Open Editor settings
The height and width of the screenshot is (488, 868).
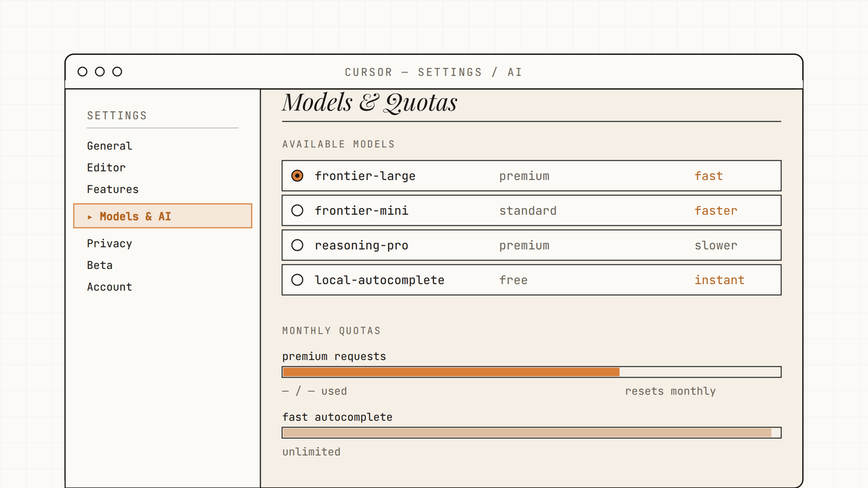coord(106,168)
